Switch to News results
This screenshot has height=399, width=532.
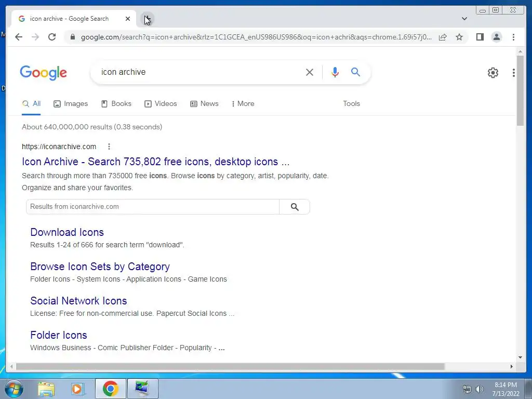coord(204,104)
